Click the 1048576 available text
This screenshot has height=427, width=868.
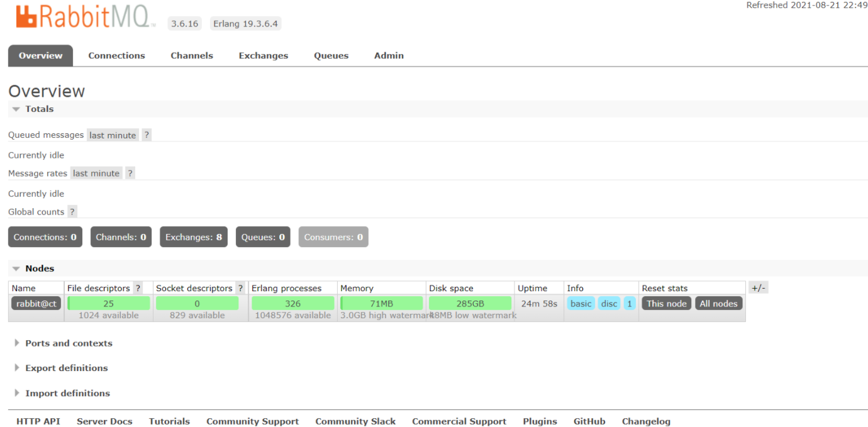click(x=293, y=315)
